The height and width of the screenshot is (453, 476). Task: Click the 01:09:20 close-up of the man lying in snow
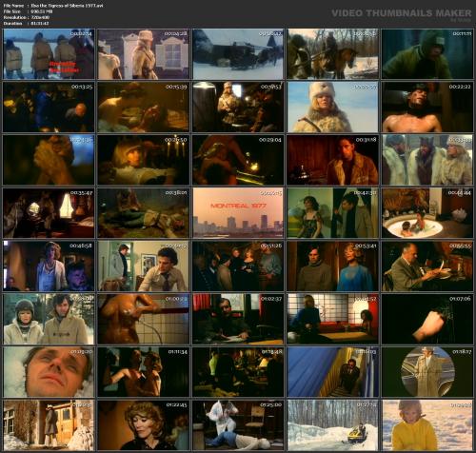(49, 372)
